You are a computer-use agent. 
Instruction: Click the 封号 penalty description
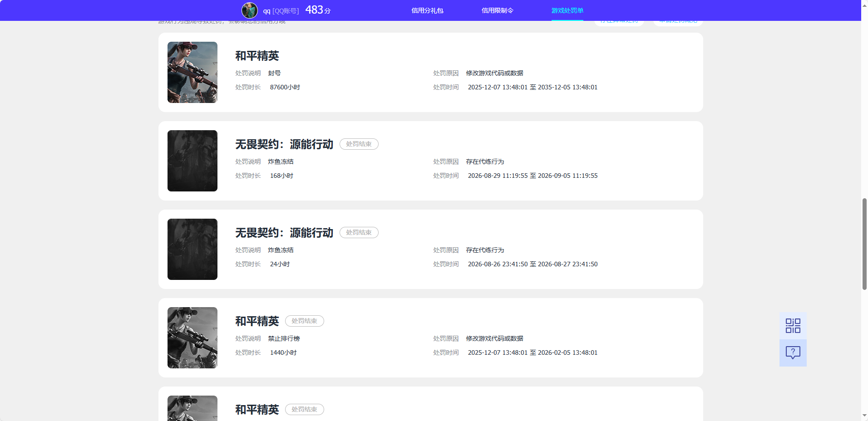click(274, 73)
